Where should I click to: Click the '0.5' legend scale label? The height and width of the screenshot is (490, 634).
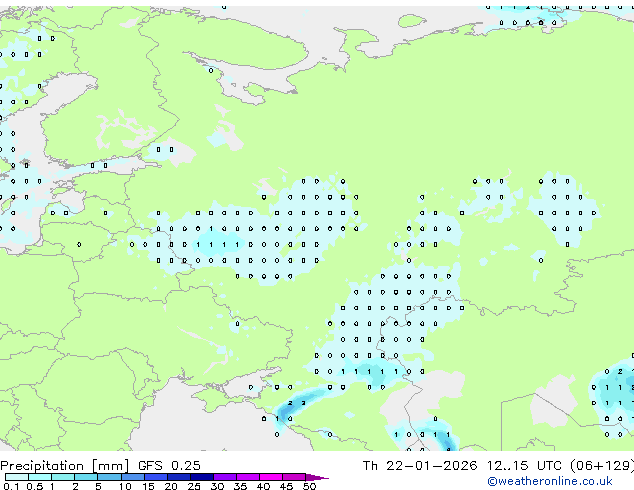pyautogui.click(x=34, y=486)
